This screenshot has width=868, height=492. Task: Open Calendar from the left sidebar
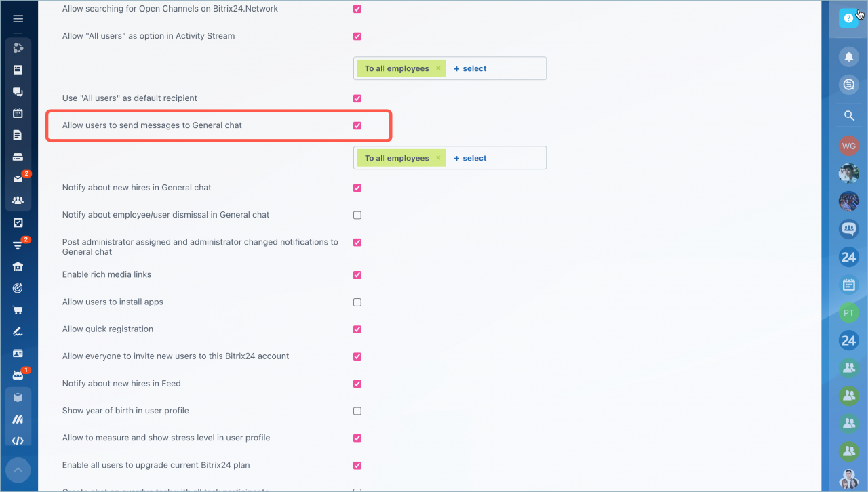coord(18,113)
